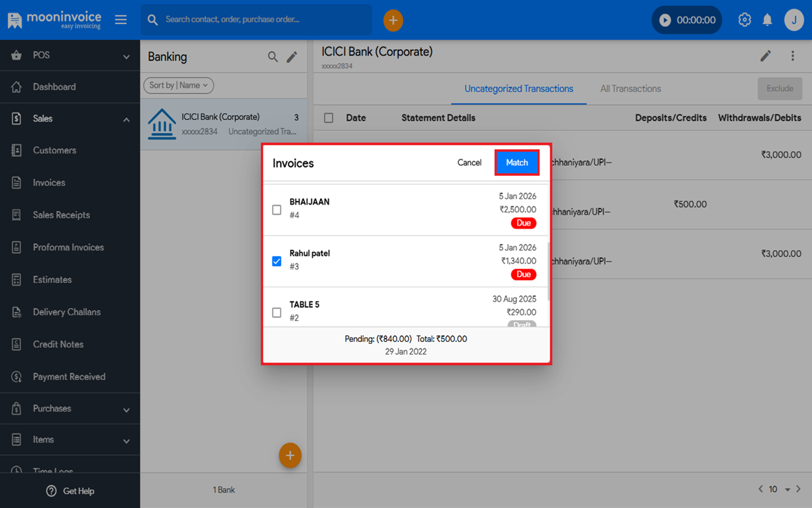Start the timer play button
This screenshot has height=508, width=812.
click(665, 20)
